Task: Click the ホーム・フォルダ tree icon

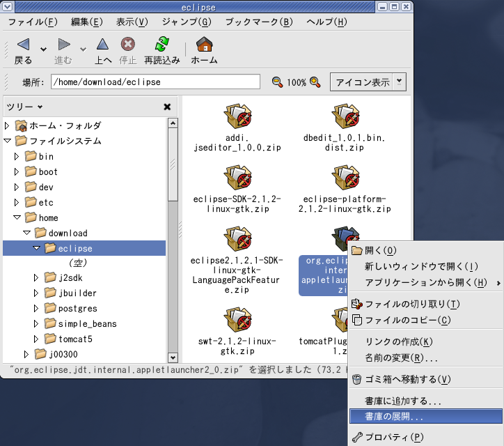Action: 21,125
